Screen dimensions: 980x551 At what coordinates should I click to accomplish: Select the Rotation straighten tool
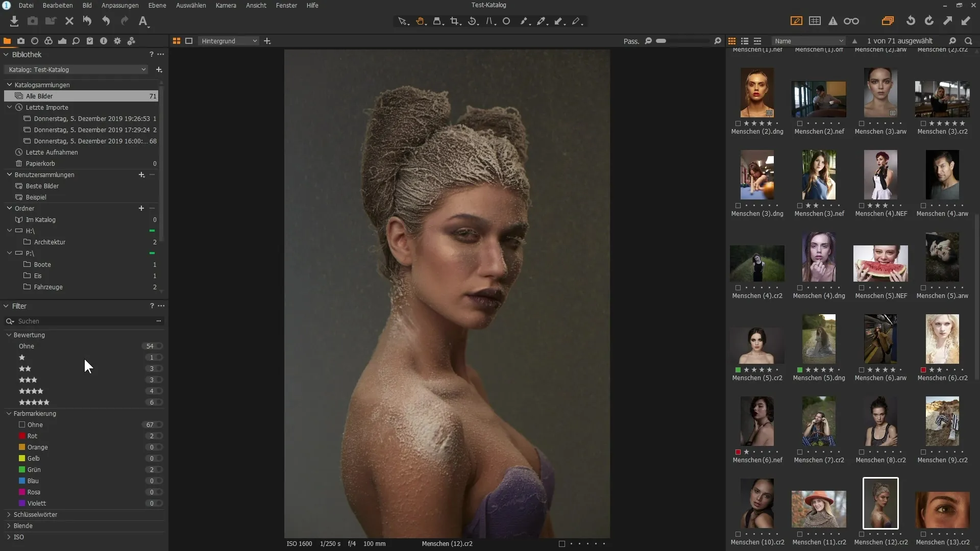473,21
